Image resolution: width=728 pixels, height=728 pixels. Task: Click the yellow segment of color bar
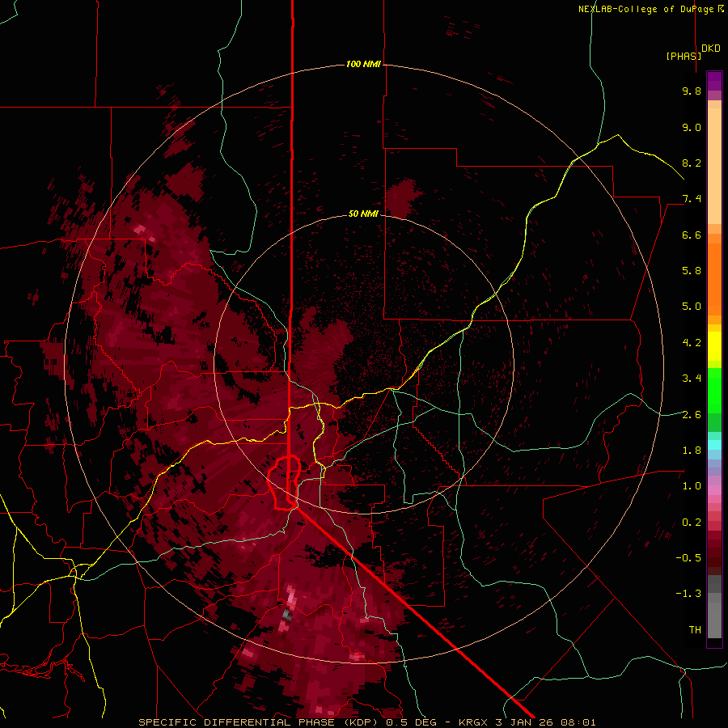coord(714,346)
